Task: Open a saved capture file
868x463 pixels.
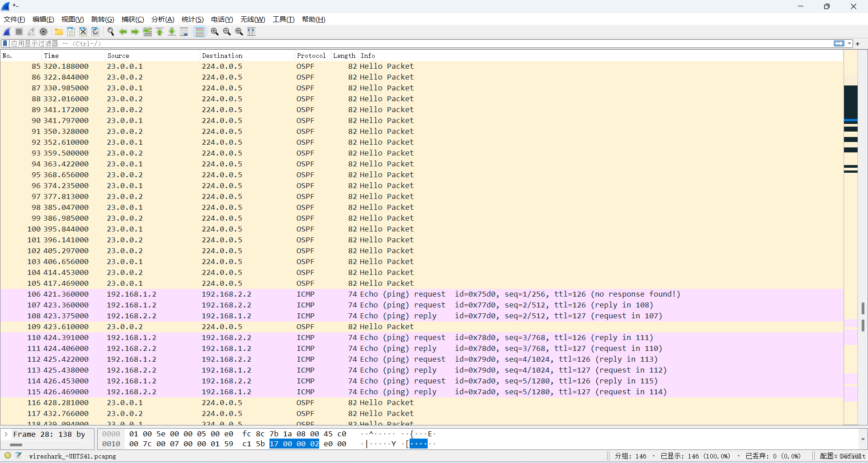Action: point(59,32)
